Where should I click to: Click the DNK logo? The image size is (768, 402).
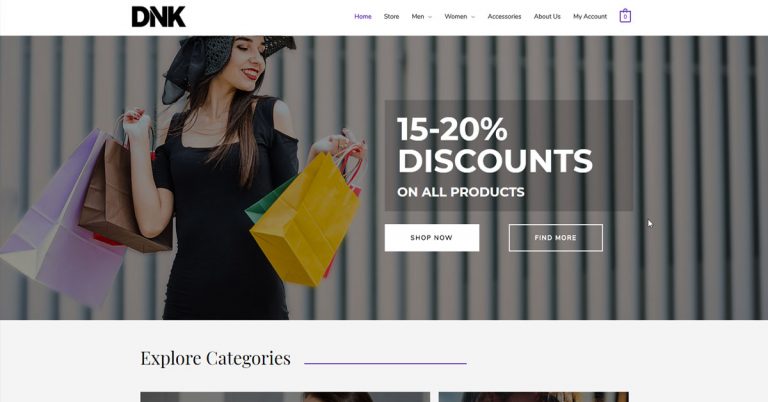(x=159, y=17)
